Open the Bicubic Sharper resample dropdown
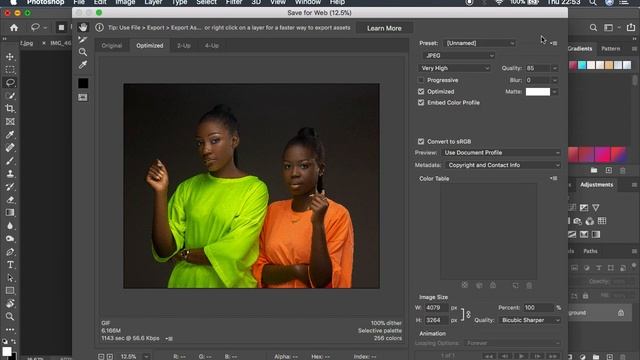Viewport: 640px width, 360px height. (x=530, y=320)
